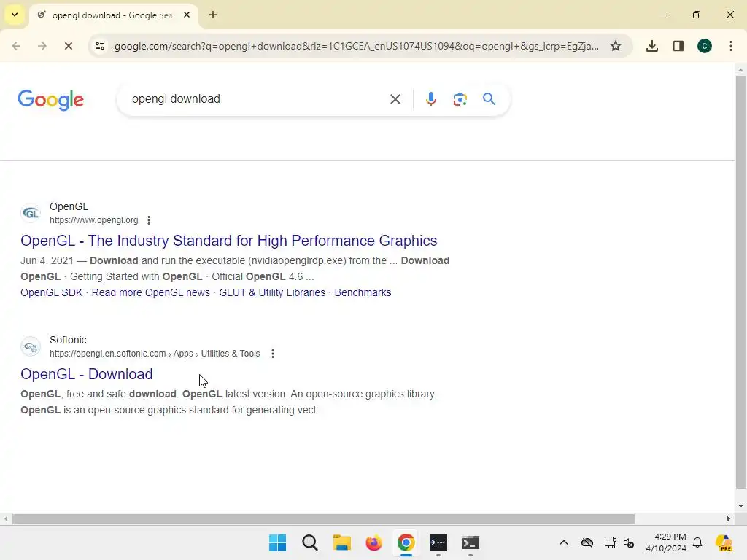Open cloud sync tray icon
Image resolution: width=747 pixels, height=560 pixels.
(x=587, y=542)
